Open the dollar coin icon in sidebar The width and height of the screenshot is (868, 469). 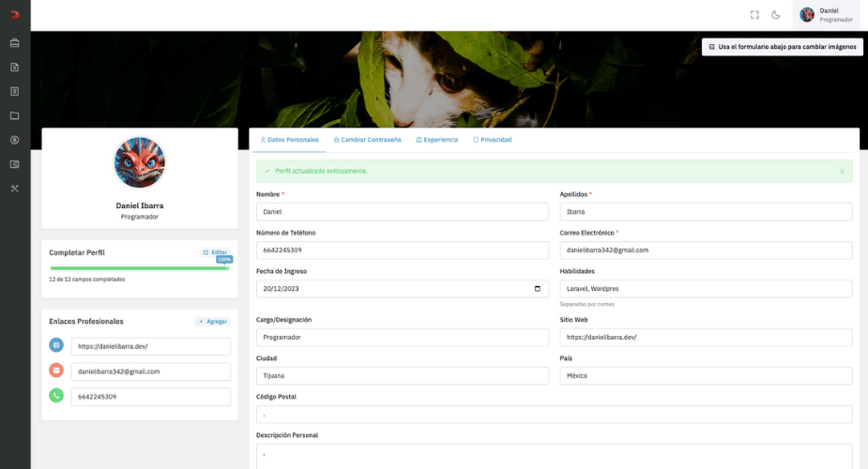(x=14, y=140)
